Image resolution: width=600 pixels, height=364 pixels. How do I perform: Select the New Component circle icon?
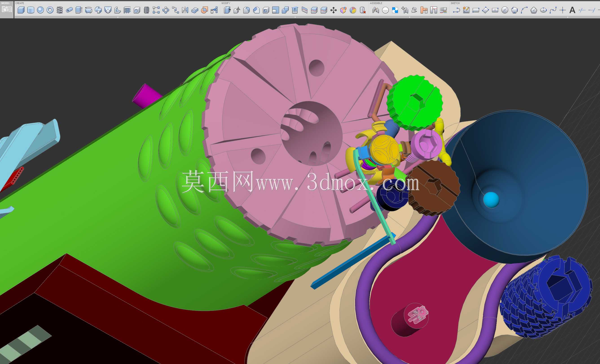point(385,10)
